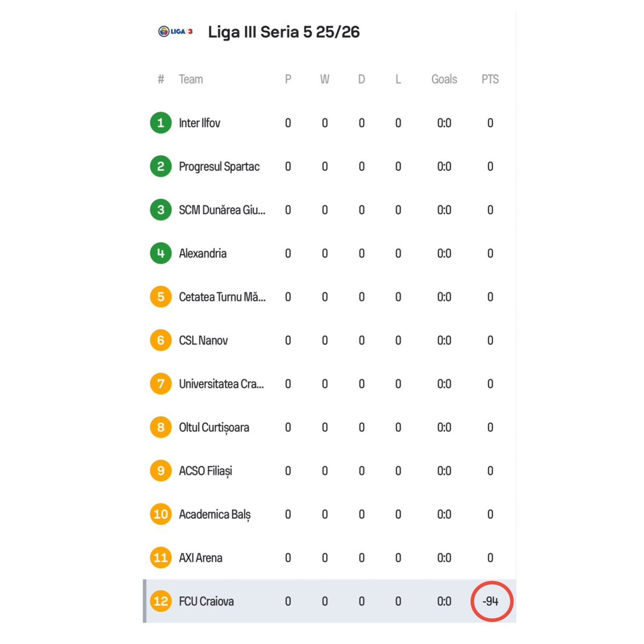Open the Inter Ilfov team link
The image size is (644, 644).
[x=200, y=123]
